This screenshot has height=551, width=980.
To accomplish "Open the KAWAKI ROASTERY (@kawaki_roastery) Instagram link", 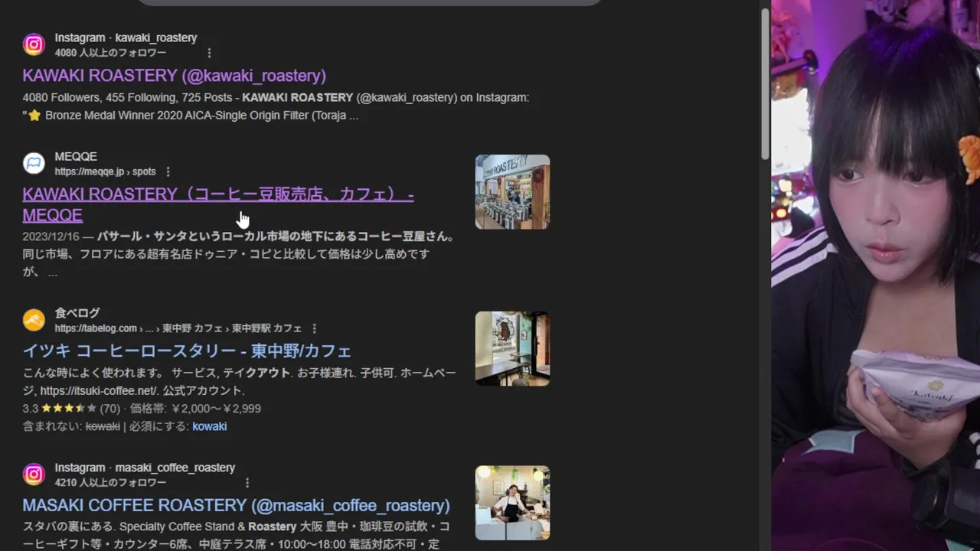I will point(174,75).
